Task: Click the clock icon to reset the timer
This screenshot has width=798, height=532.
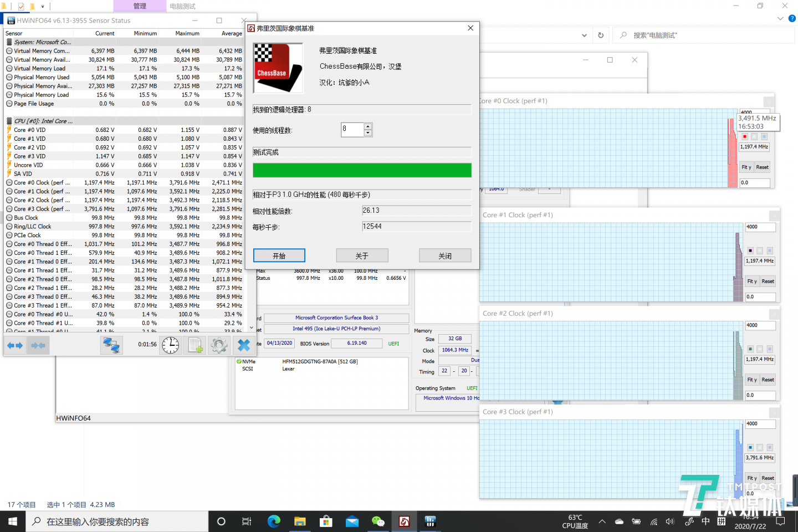Action: 171,345
